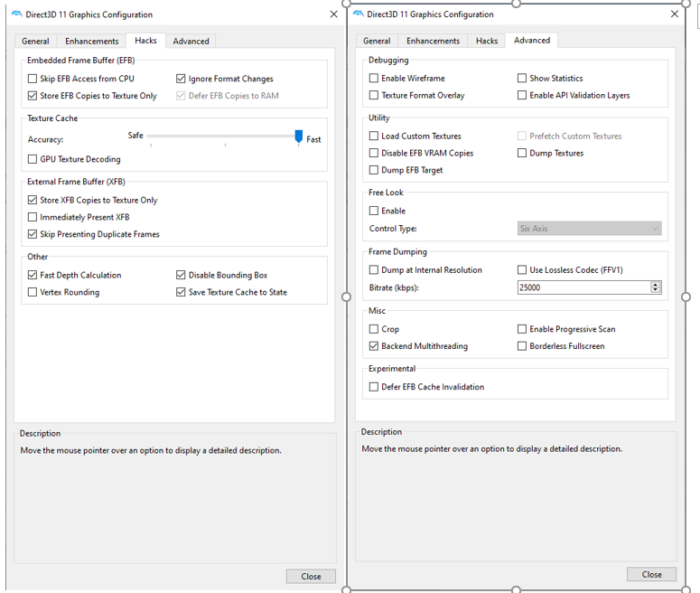This screenshot has width=700, height=593.
Task: Select the Hacks tab in the right window
Action: click(487, 41)
